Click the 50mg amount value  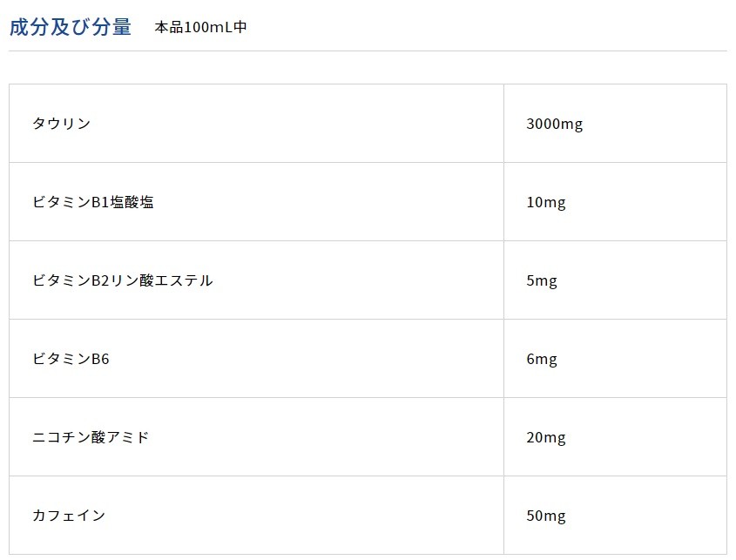point(545,516)
